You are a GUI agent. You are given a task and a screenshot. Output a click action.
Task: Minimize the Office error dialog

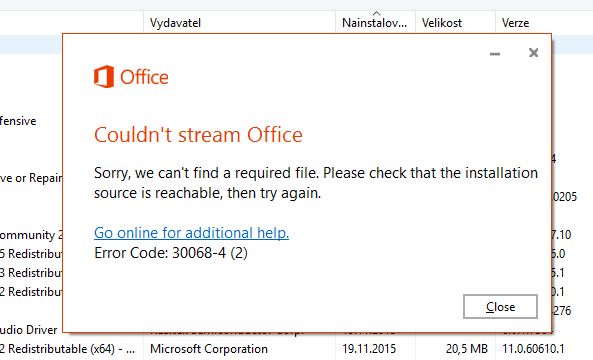point(495,53)
